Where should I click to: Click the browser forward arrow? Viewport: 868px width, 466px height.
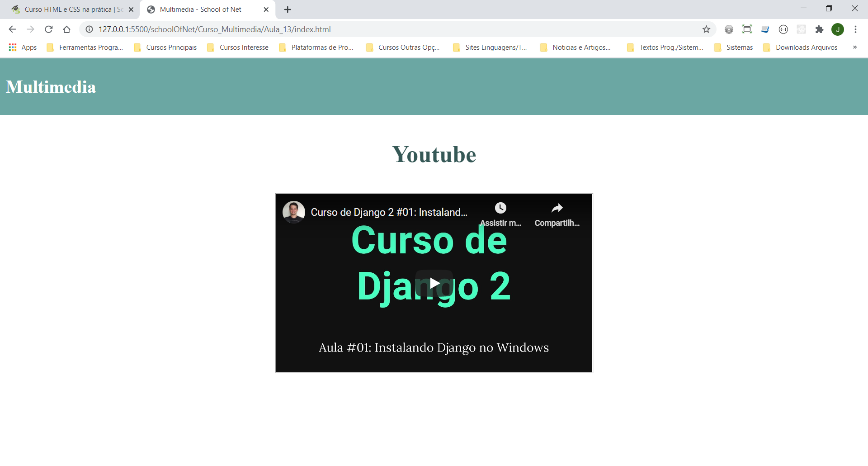pyautogui.click(x=30, y=29)
